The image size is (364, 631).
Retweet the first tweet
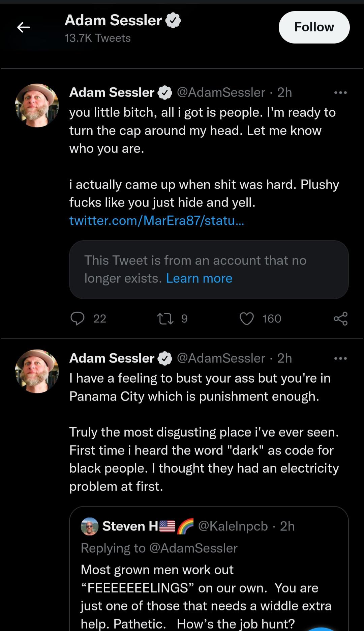165,319
